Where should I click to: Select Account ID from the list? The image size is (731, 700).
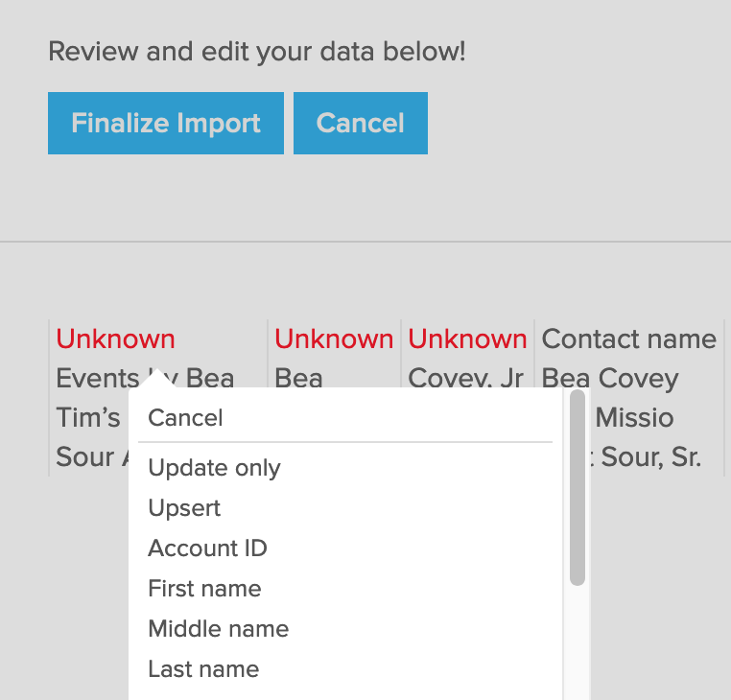pyautogui.click(x=207, y=548)
